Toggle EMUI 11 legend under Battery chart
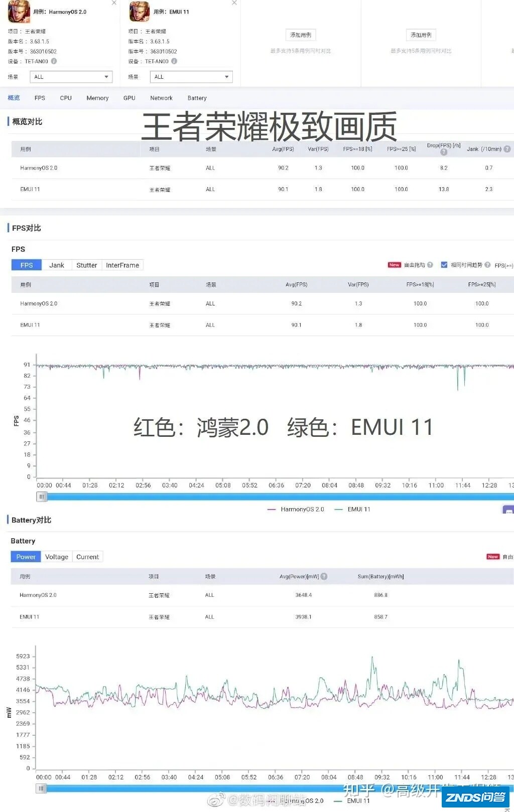This screenshot has height=812, width=514. click(x=352, y=801)
